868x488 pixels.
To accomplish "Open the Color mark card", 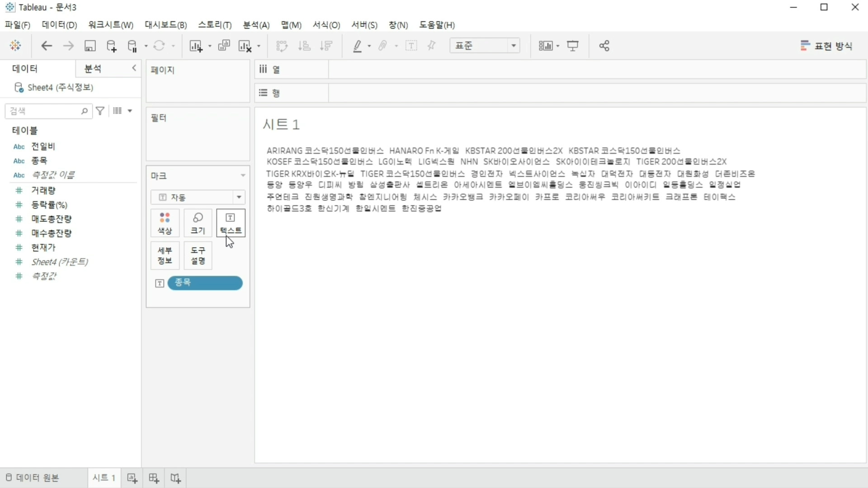I will pyautogui.click(x=165, y=223).
